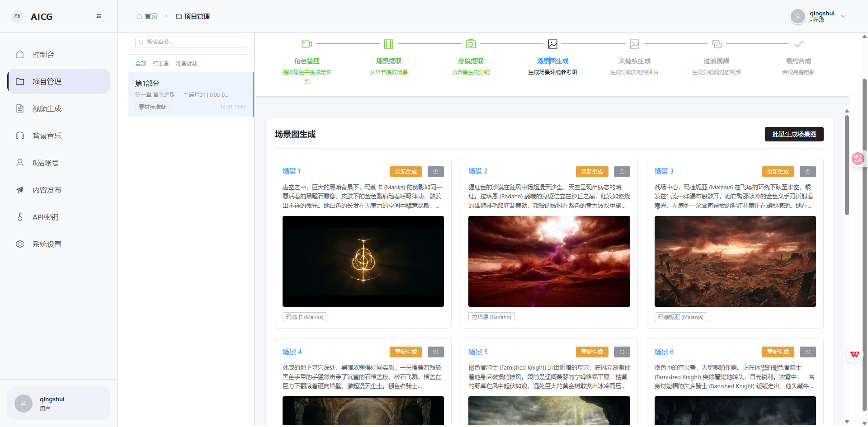Click the 内容发布 paper-plane icon
This screenshot has height=427, width=868.
point(20,190)
